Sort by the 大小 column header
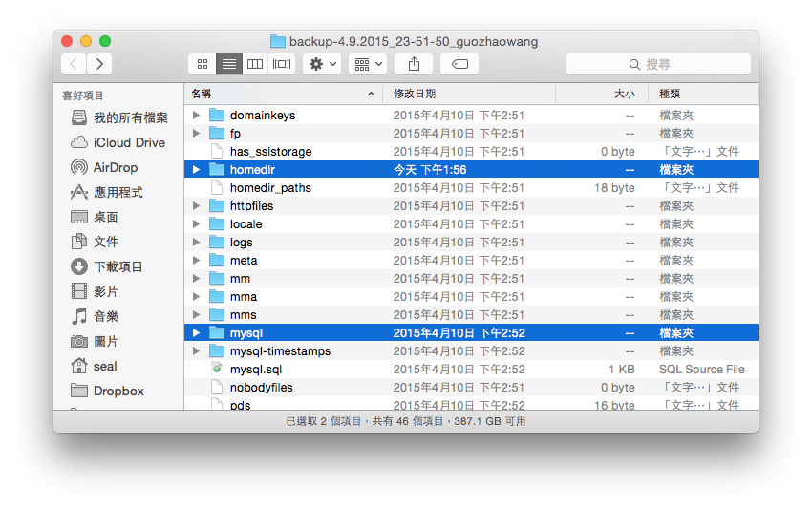Image resolution: width=812 pixels, height=509 pixels. (602, 94)
